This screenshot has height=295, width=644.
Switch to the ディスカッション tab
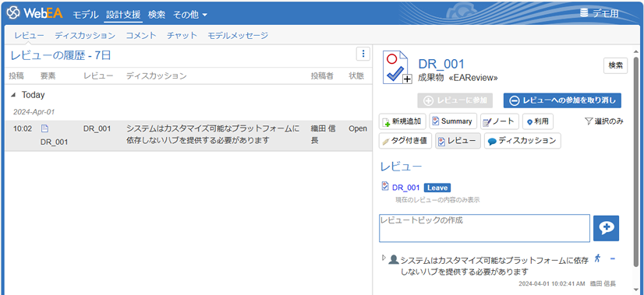click(85, 36)
